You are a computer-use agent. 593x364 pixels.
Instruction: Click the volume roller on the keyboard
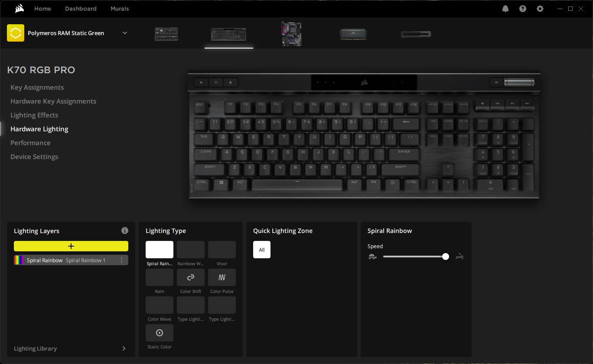(519, 82)
